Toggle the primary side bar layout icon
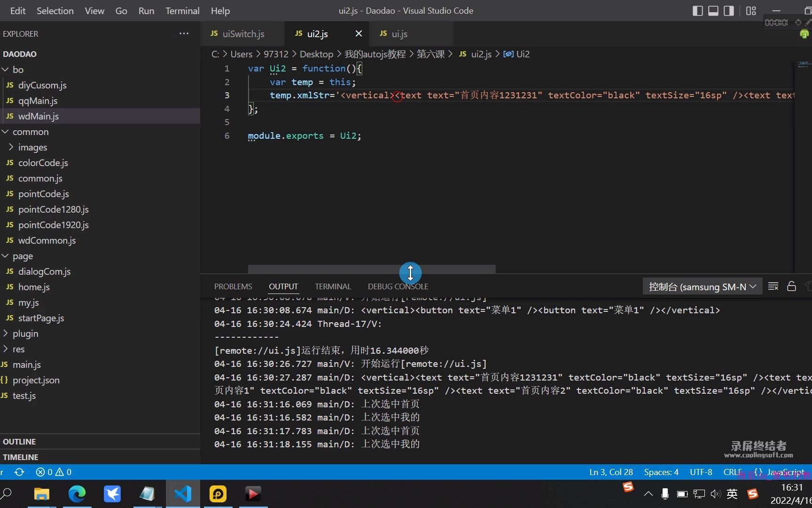This screenshot has height=508, width=812. pos(698,11)
